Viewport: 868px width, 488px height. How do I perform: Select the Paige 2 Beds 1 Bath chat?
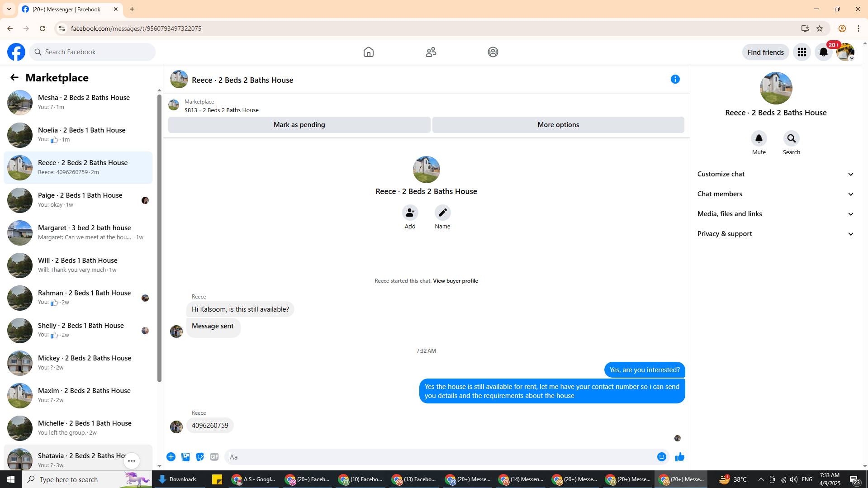coord(78,200)
